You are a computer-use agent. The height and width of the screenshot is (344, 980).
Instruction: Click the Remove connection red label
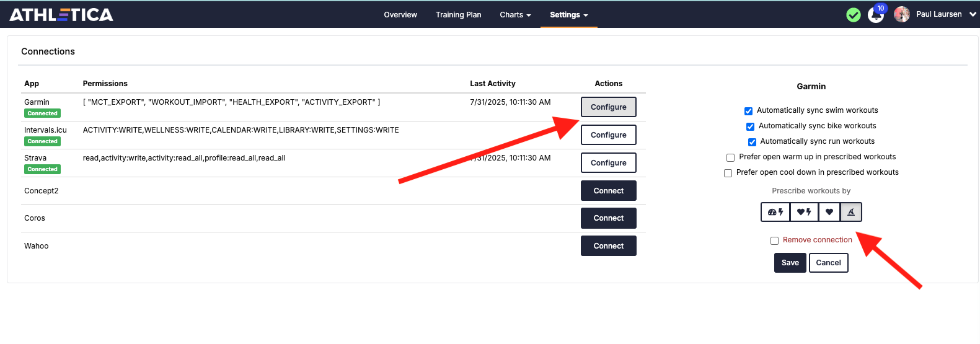pyautogui.click(x=817, y=240)
